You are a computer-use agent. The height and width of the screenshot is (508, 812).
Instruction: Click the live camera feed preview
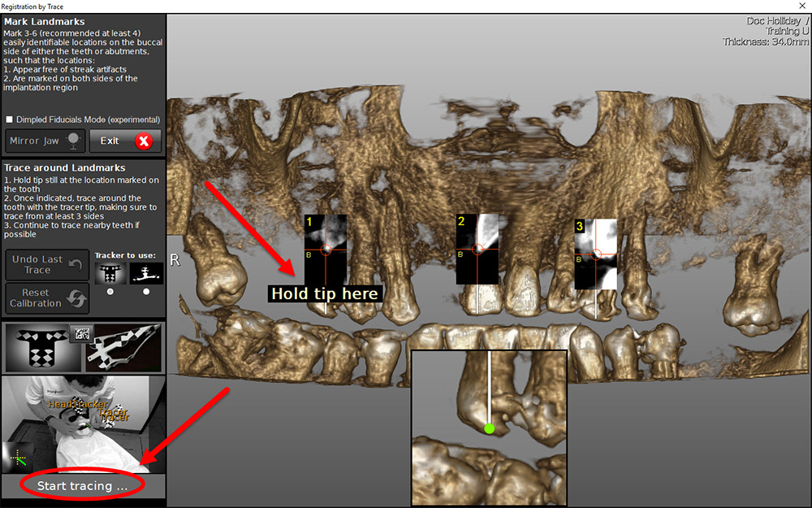pyautogui.click(x=83, y=423)
